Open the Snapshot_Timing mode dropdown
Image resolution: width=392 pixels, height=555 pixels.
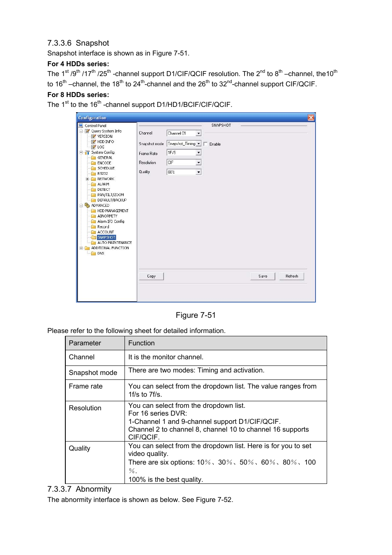(184, 143)
